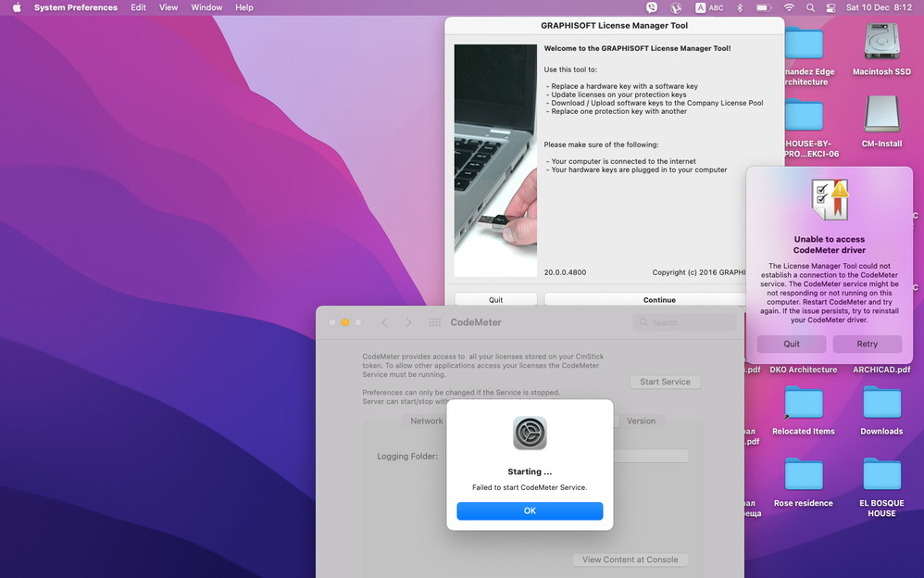This screenshot has height=578, width=924.
Task: Select the ARCHICAD.pdf file label
Action: (x=881, y=370)
